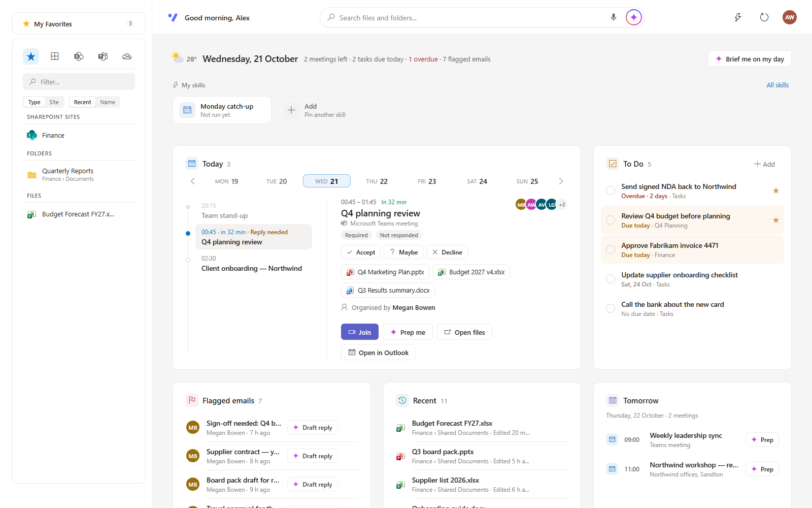This screenshot has height=508, width=812.
Task: Draft reply to Supplier contract email
Action: tap(313, 456)
